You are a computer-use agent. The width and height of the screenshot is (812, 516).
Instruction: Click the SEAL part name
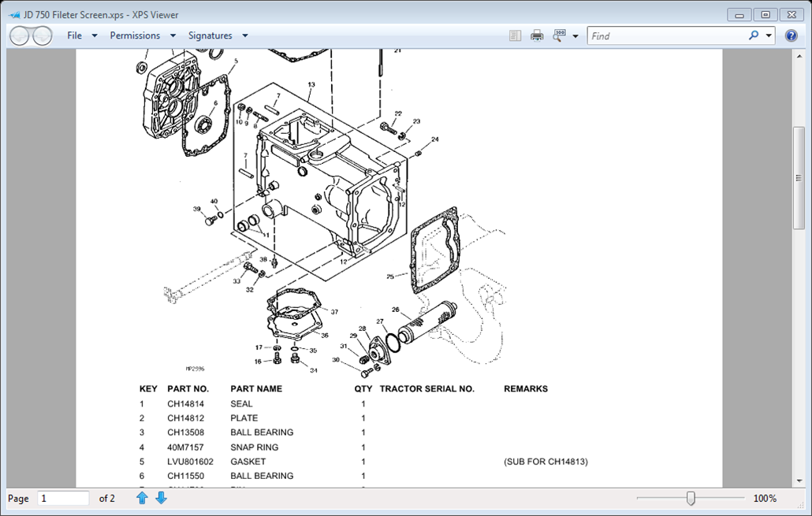[241, 403]
